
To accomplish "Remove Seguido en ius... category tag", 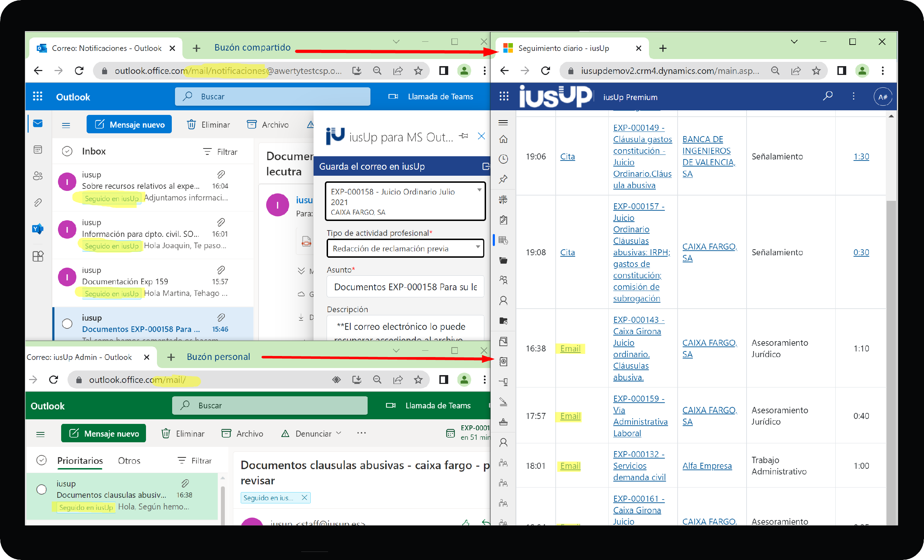I will tap(304, 497).
